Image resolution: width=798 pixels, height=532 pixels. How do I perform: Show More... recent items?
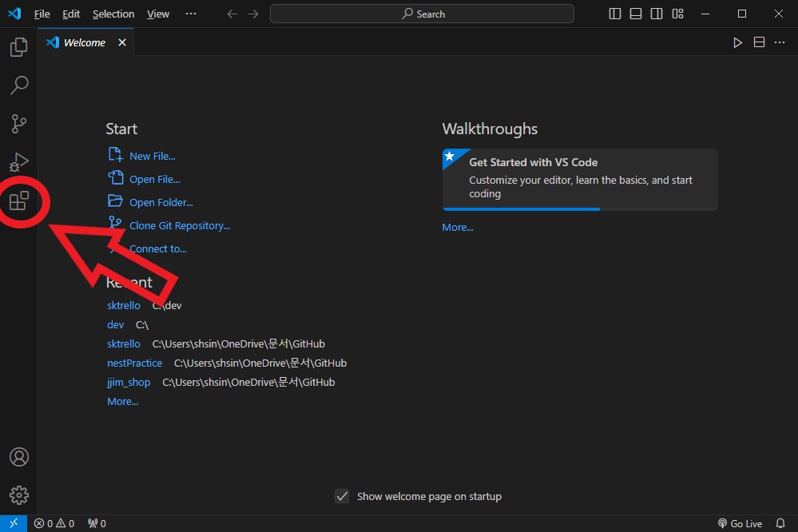123,402
